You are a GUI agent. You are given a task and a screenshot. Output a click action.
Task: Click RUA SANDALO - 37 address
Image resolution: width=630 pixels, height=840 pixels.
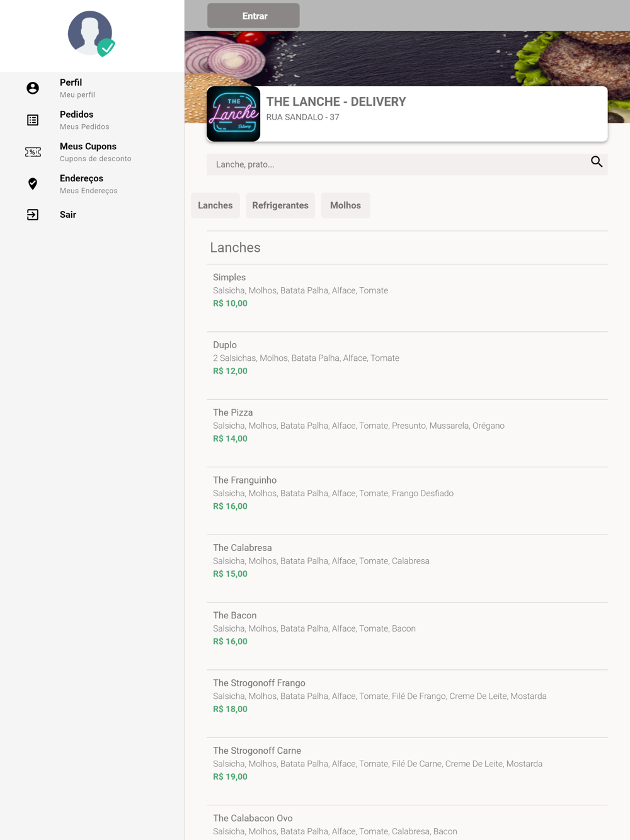point(302,117)
